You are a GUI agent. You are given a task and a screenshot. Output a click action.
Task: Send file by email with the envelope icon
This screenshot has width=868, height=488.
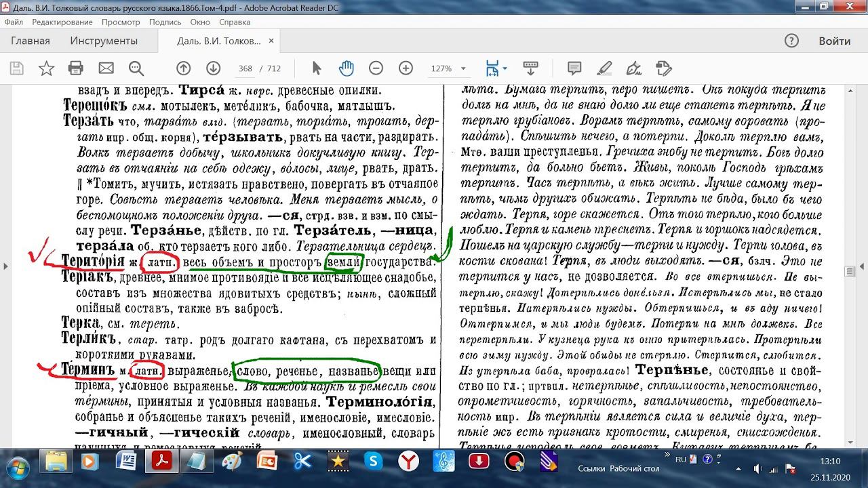tap(106, 68)
